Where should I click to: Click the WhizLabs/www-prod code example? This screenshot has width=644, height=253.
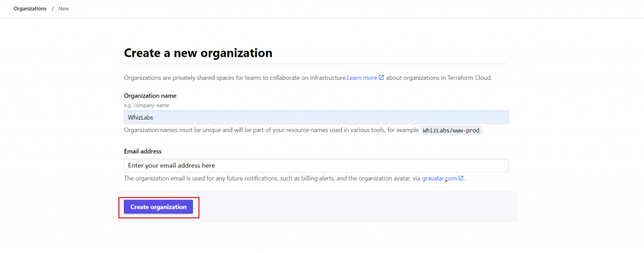452,130
